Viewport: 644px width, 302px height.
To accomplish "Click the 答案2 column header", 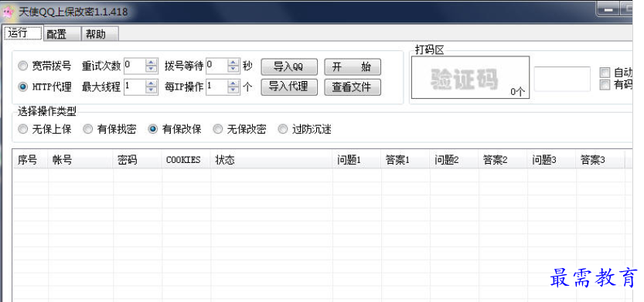I will 503,160.
